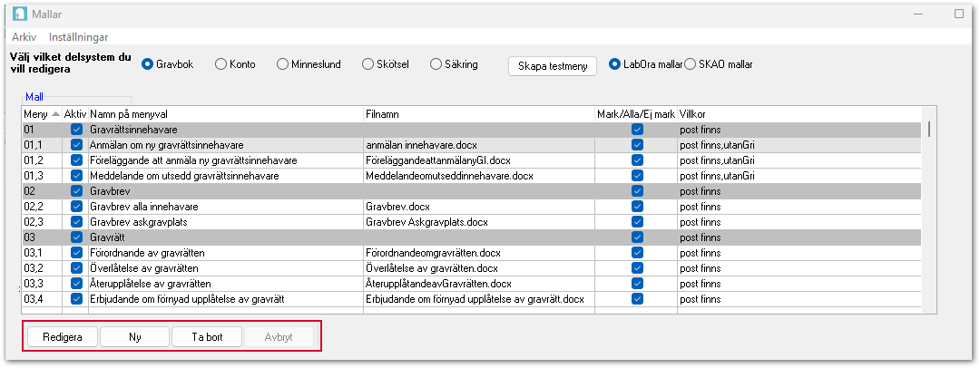
Task: Click the Meny column sort arrow
Action: click(x=56, y=114)
